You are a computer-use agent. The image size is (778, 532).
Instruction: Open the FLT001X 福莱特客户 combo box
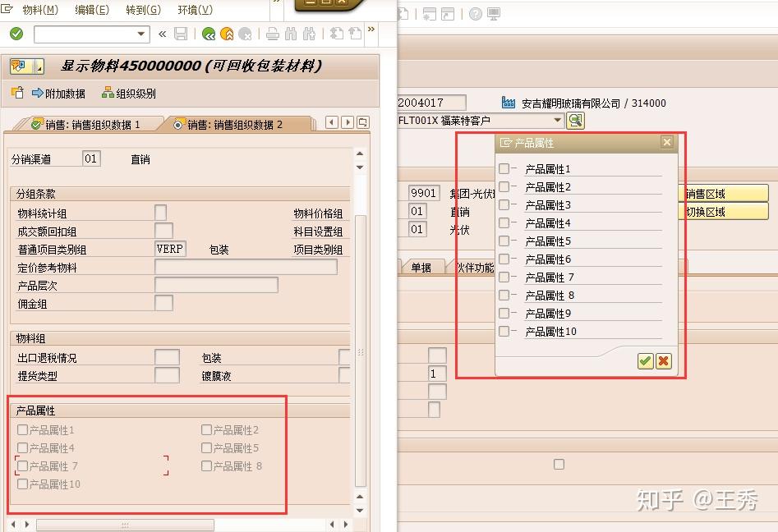(x=557, y=120)
